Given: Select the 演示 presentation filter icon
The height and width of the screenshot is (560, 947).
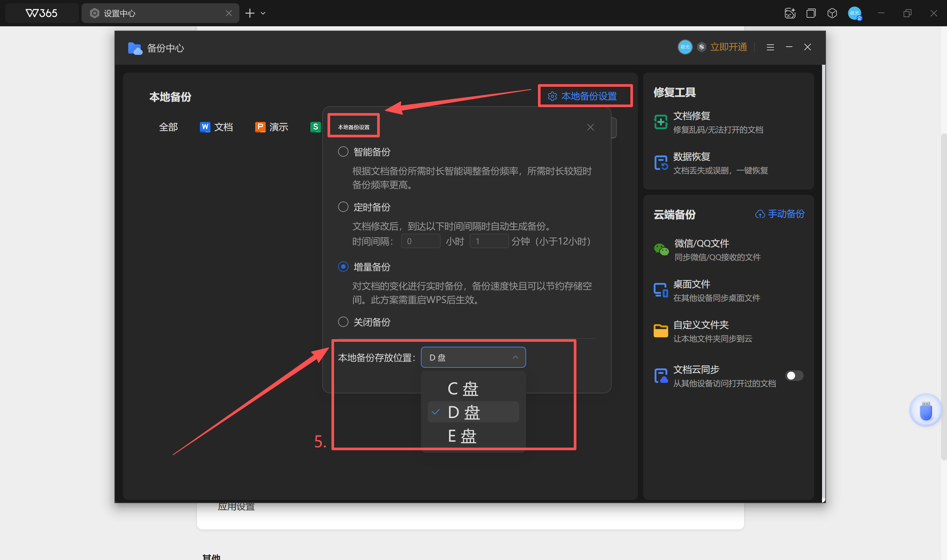Looking at the screenshot, I should tap(260, 127).
